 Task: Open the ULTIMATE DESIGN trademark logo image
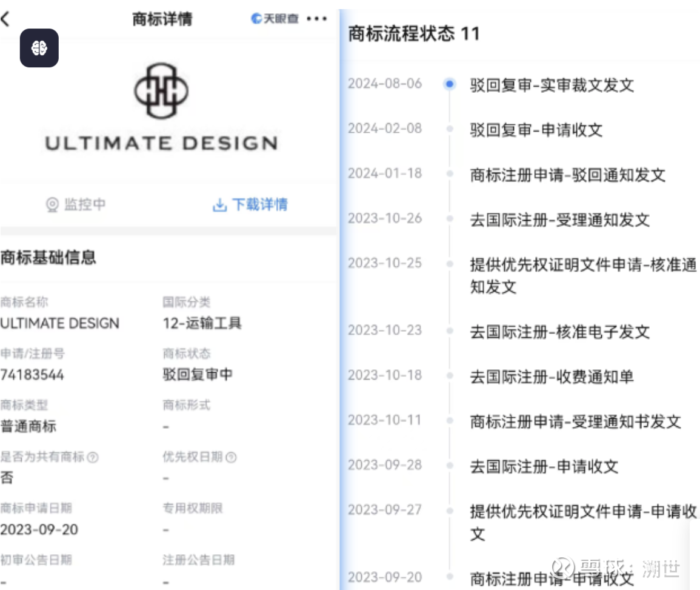[162, 108]
